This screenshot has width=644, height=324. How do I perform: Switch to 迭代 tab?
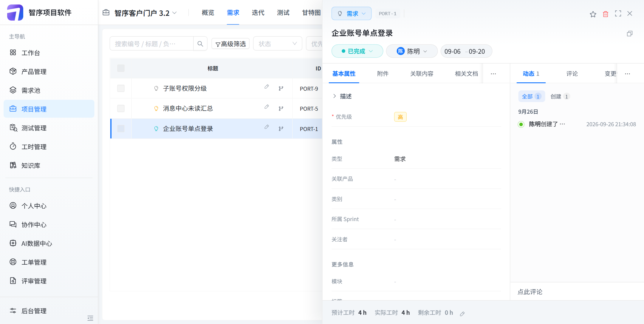[258, 13]
